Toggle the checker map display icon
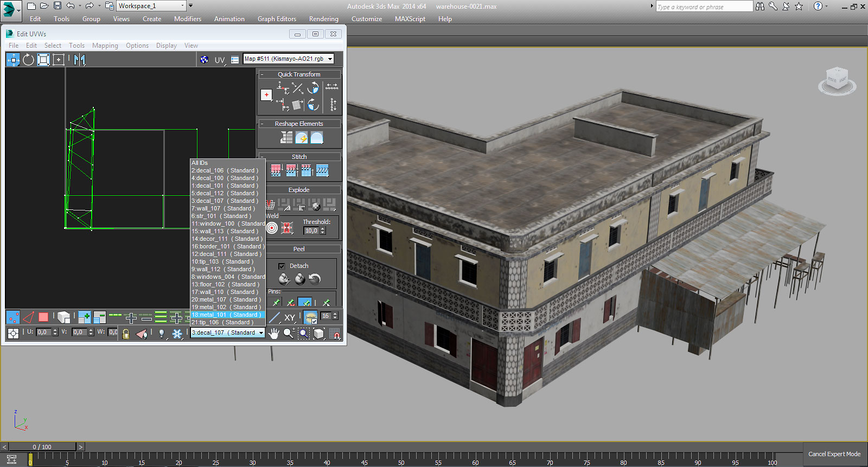Image resolution: width=868 pixels, height=467 pixels. tap(204, 60)
